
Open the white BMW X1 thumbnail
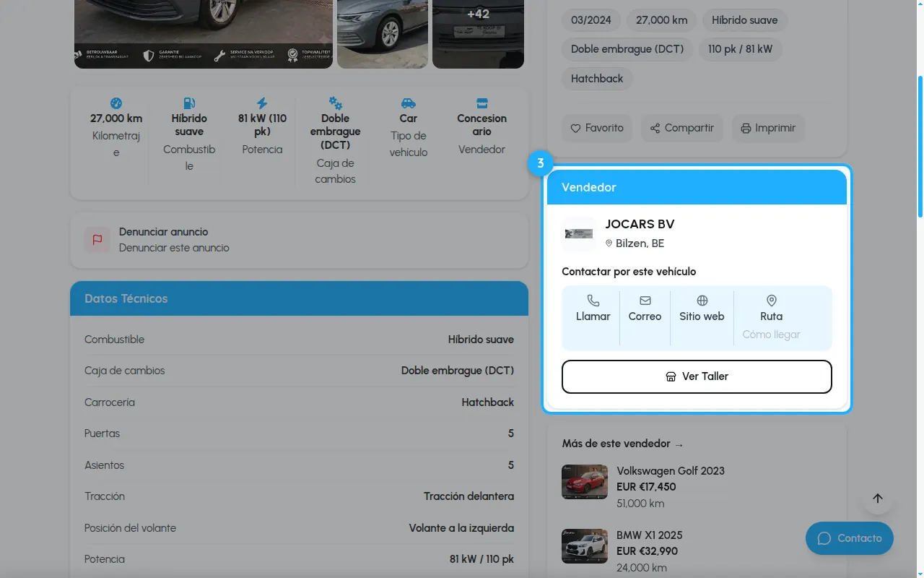click(x=585, y=546)
